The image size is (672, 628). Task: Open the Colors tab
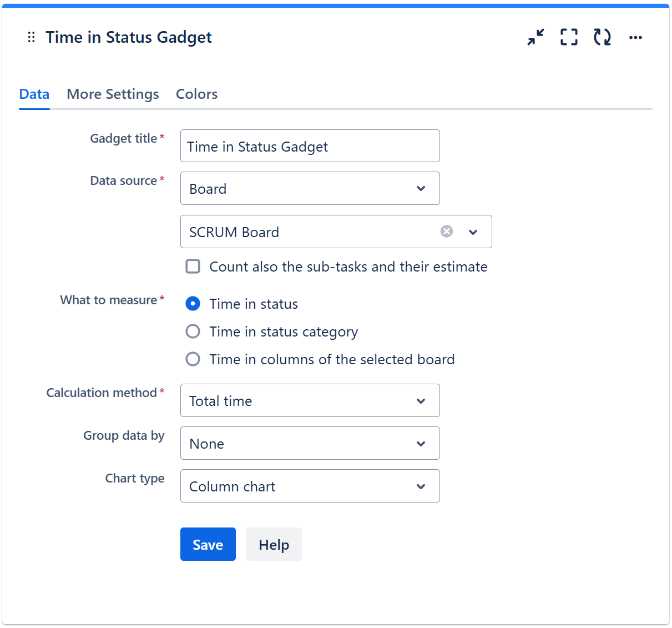[196, 94]
